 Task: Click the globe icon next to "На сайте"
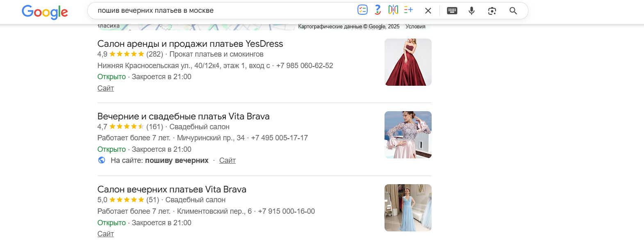pos(102,160)
